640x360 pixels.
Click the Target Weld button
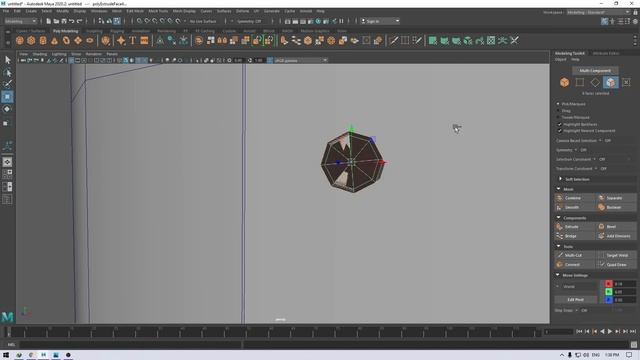(x=616, y=255)
